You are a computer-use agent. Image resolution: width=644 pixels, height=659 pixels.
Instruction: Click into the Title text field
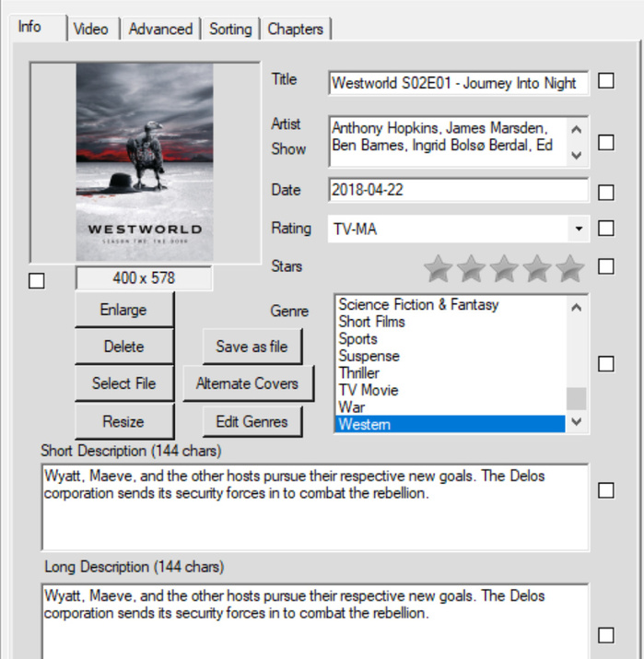pos(458,83)
